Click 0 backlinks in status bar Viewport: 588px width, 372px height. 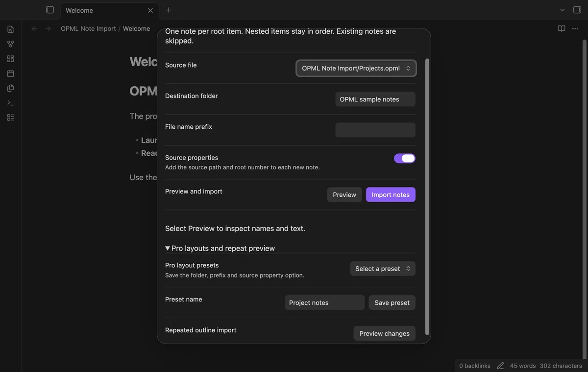[x=475, y=366]
